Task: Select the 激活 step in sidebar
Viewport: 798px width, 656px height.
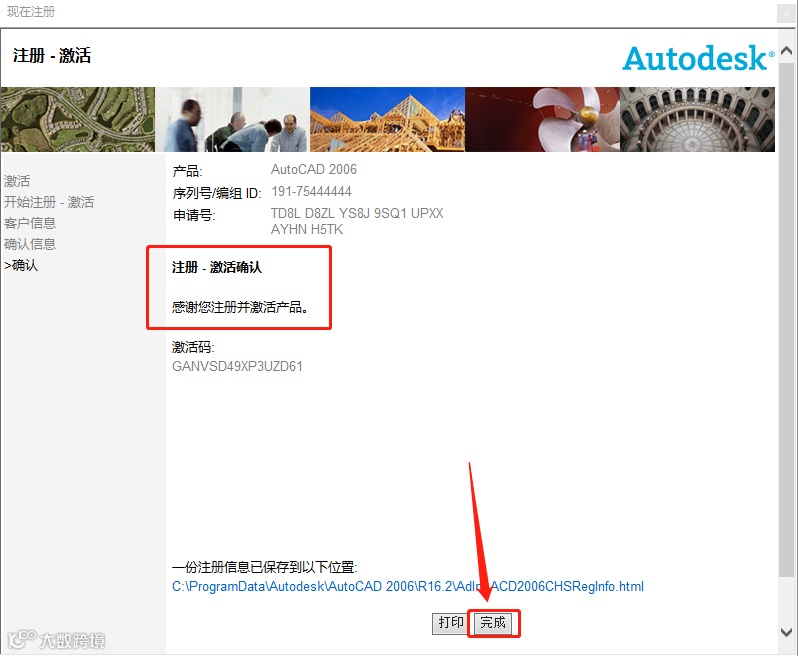Action: [17, 181]
